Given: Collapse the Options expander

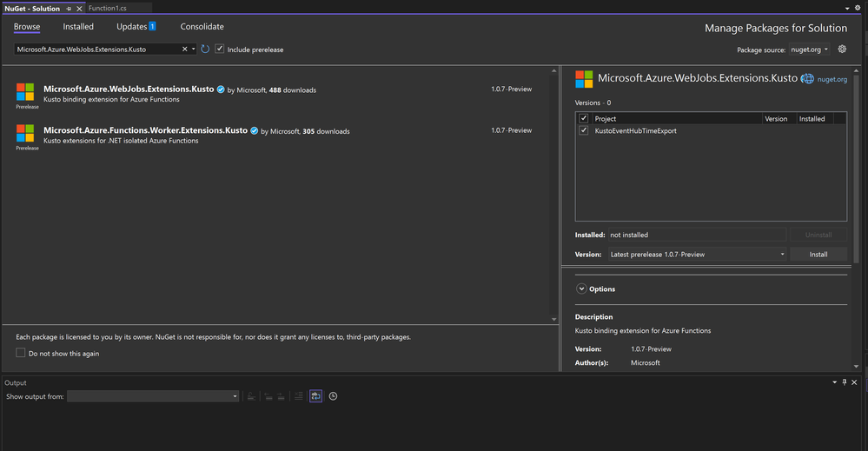Looking at the screenshot, I should 581,289.
